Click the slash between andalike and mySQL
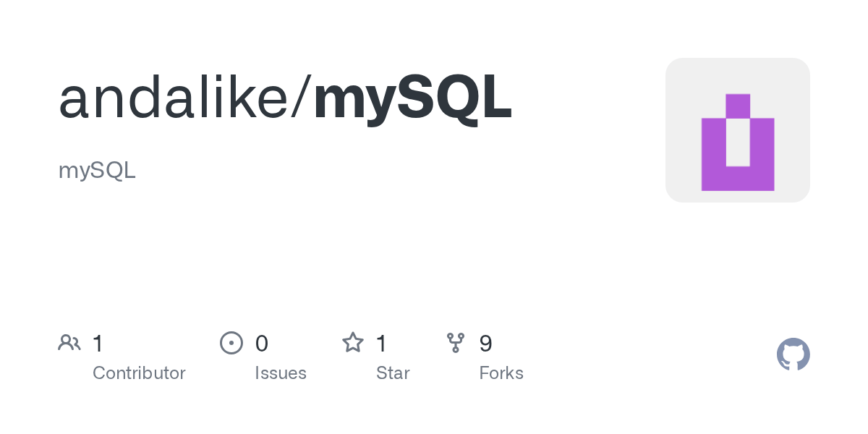This screenshot has height=434, width=868. [x=302, y=98]
